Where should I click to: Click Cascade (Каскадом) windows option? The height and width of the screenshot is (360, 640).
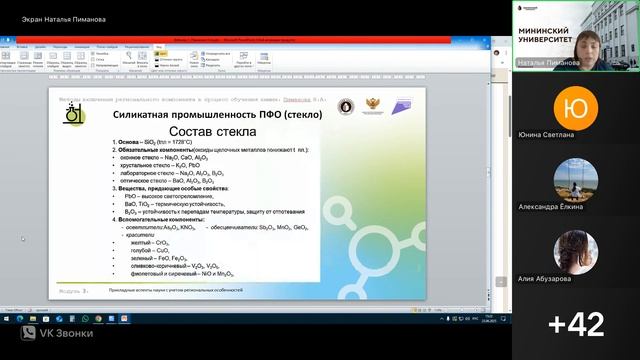pos(211,60)
